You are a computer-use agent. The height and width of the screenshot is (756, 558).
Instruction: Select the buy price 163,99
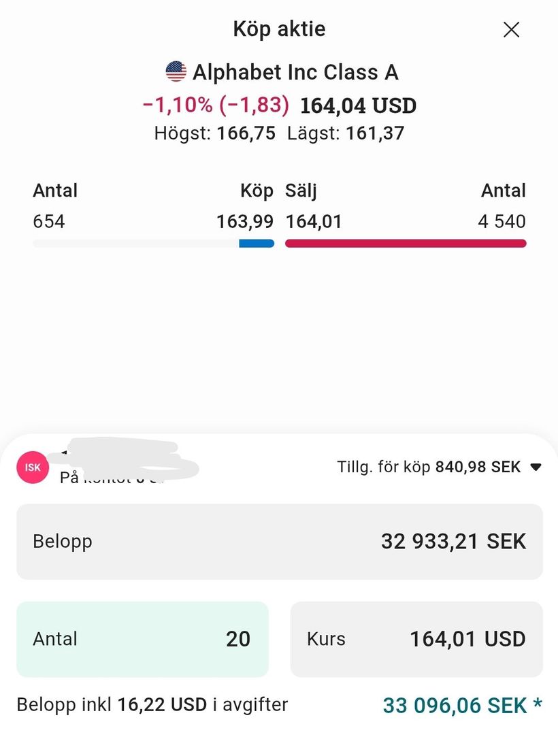245,222
